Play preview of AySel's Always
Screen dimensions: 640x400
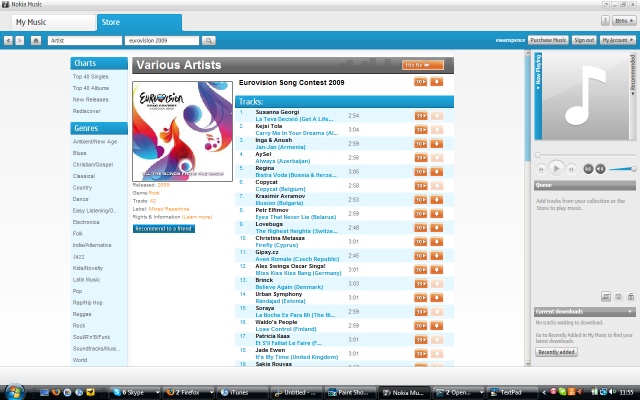click(x=420, y=158)
